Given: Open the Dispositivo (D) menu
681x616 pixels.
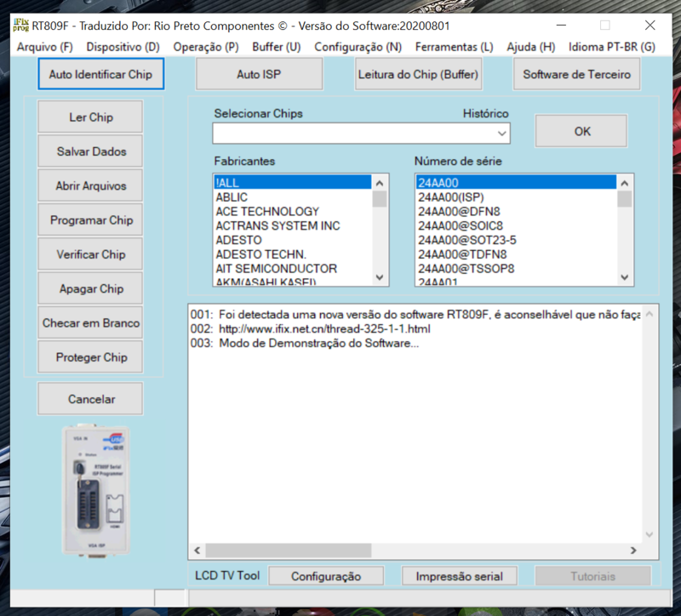Looking at the screenshot, I should tap(123, 48).
